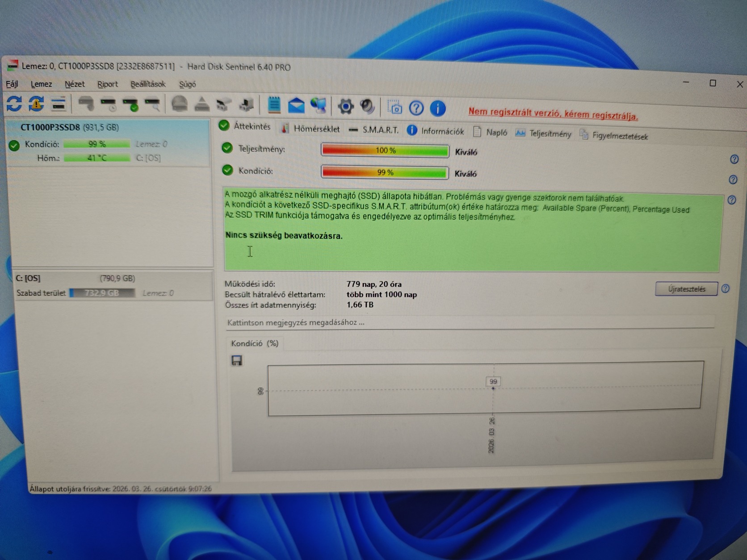Click the gray eject-style triangle toolbar icon

pyautogui.click(x=202, y=105)
